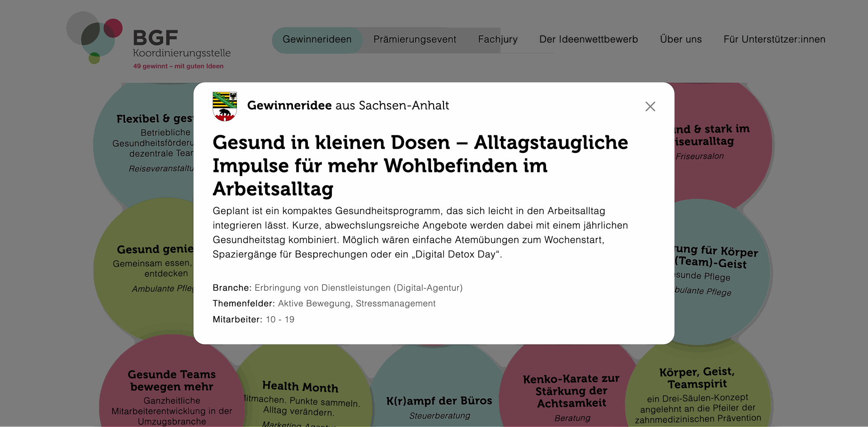
Task: Select the Gesund genießen idea bubble
Action: [x=145, y=267]
